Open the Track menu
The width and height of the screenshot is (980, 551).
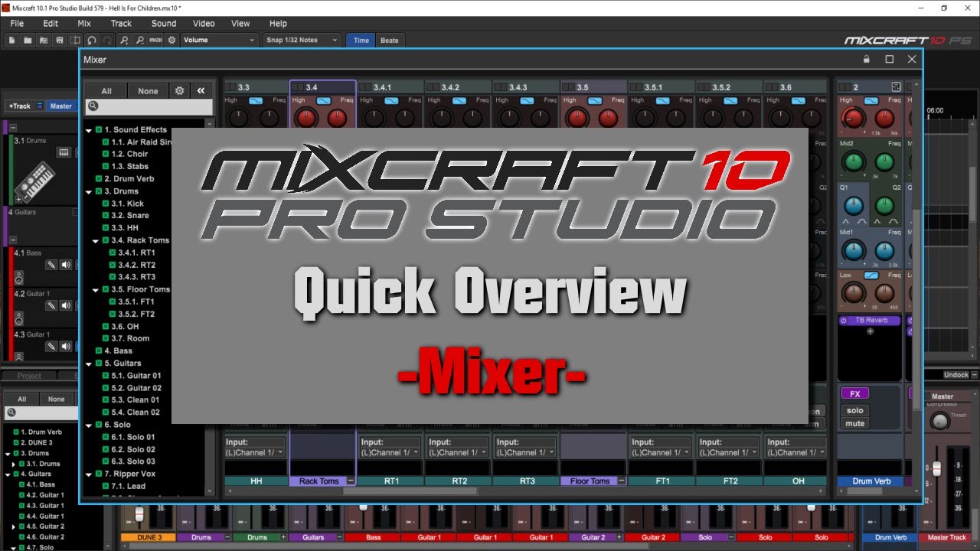pyautogui.click(x=121, y=24)
